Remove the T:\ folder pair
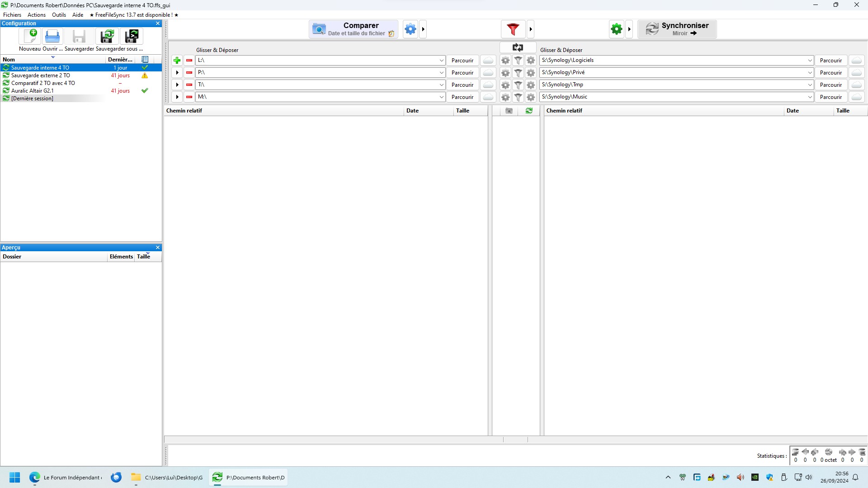The image size is (868, 488). pyautogui.click(x=189, y=85)
